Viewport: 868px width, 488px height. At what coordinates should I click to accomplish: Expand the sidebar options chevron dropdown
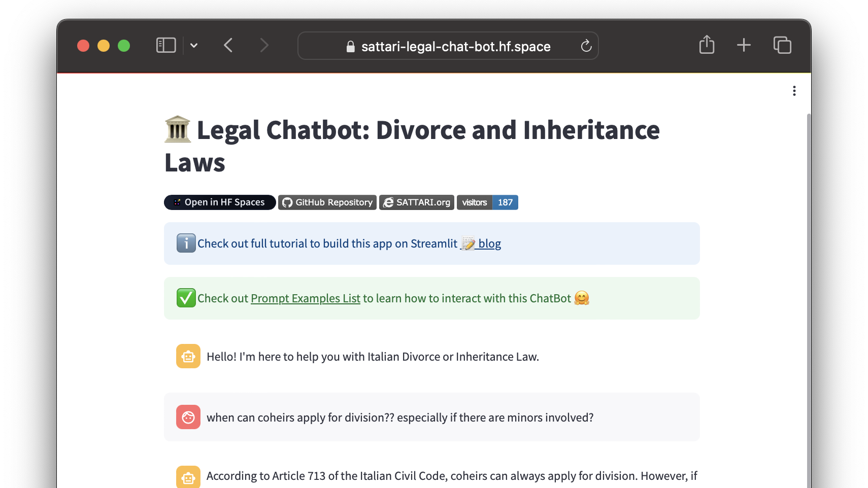pos(194,45)
